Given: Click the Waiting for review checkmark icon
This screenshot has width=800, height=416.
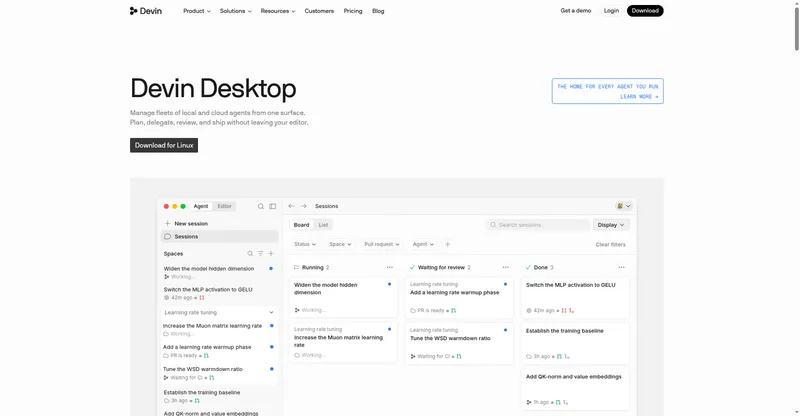Looking at the screenshot, I should (412, 267).
